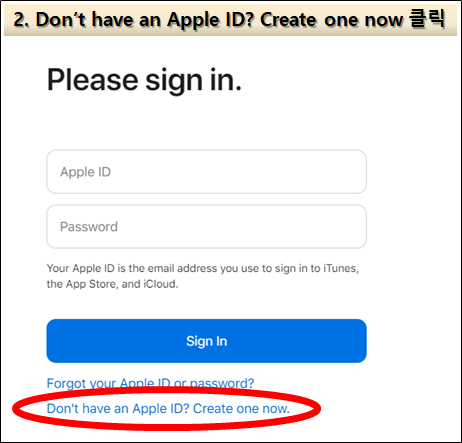Click the right edge of the Apple ID field
This screenshot has width=462, height=443.
coord(362,172)
